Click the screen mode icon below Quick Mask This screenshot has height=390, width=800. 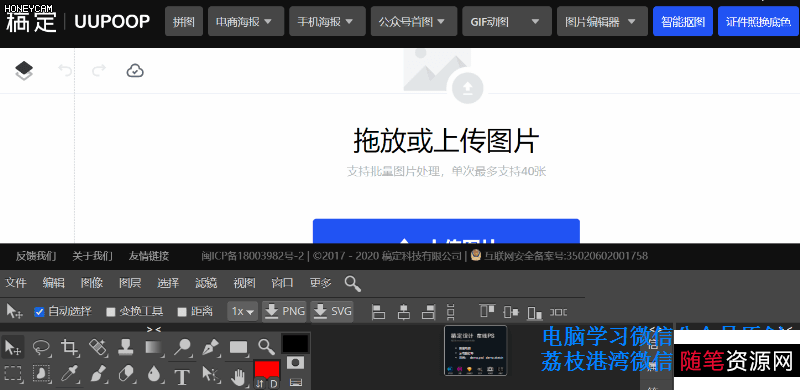(295, 382)
